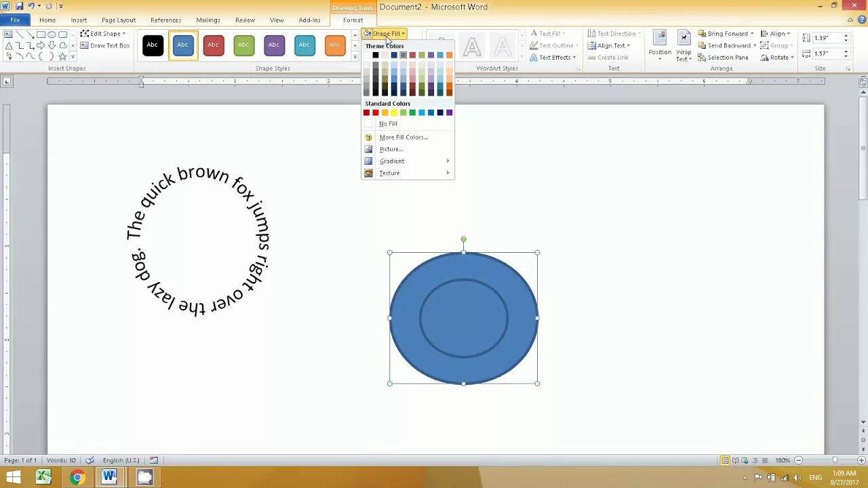The width and height of the screenshot is (868, 488).
Task: Click the proofing check icon in status bar
Action: [x=90, y=460]
